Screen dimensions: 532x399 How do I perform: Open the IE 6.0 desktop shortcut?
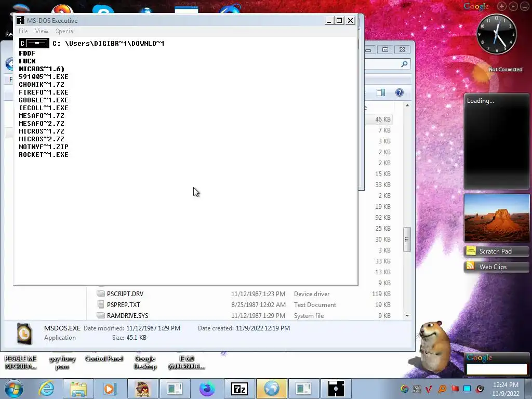(187, 362)
